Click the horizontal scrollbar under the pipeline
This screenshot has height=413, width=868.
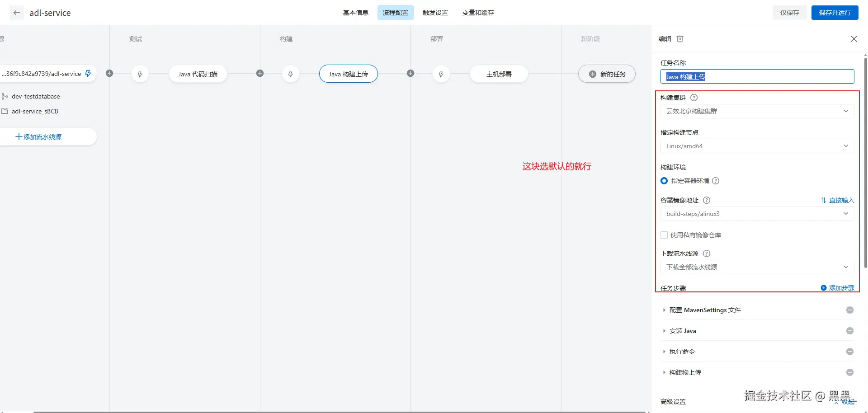[x=339, y=412]
